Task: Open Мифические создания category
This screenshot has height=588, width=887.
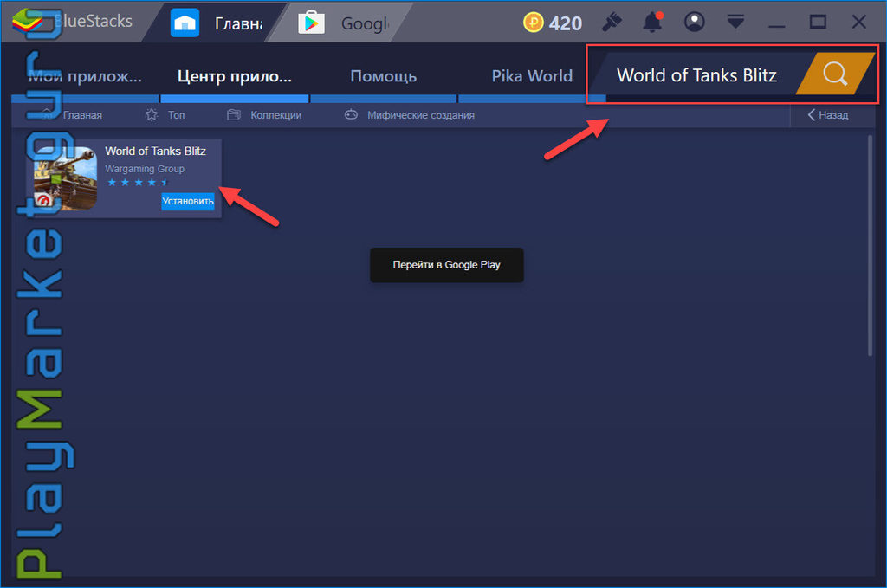Action: point(410,115)
